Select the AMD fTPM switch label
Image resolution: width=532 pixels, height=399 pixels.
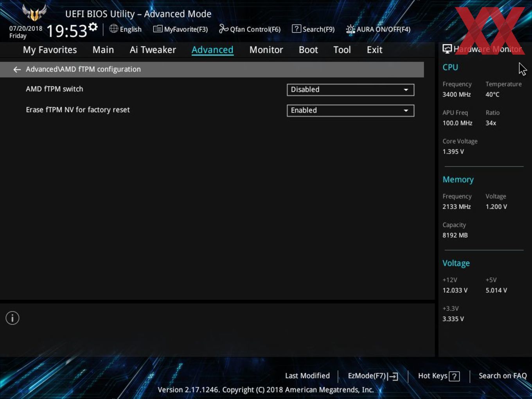point(54,89)
